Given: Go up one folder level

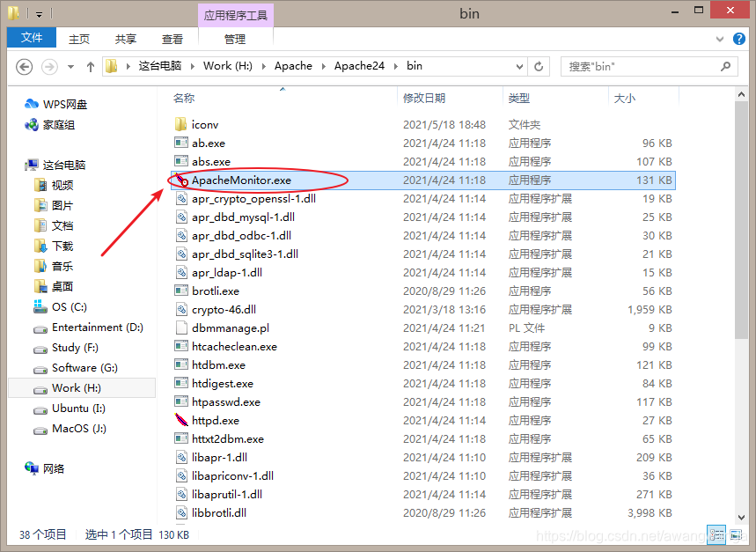Looking at the screenshot, I should click(x=90, y=67).
